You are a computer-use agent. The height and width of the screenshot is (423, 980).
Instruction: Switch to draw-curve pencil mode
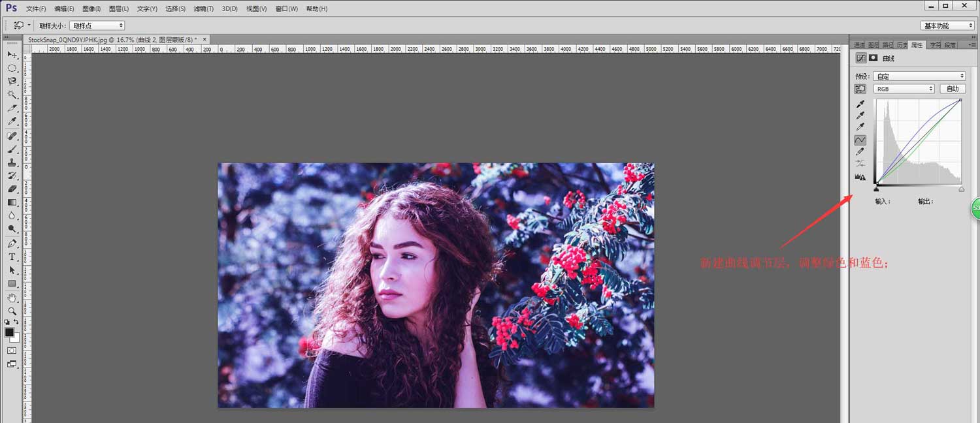click(x=860, y=152)
